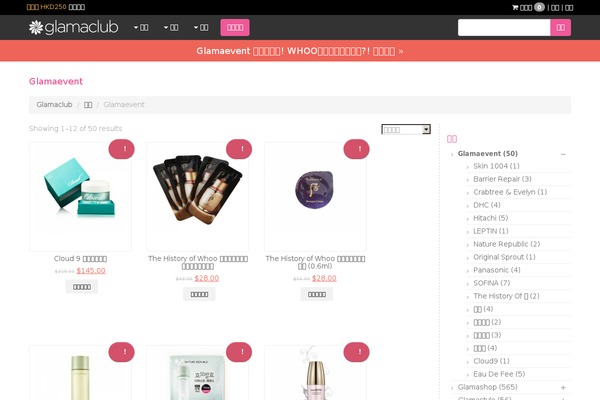Go to Glamaclub breadcrumb link
The width and height of the screenshot is (600, 400).
click(x=54, y=104)
